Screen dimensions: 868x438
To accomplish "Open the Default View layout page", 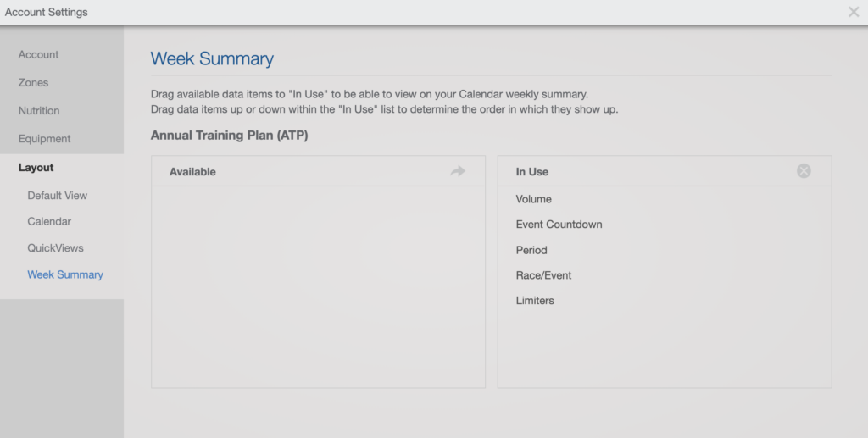I will coord(58,195).
